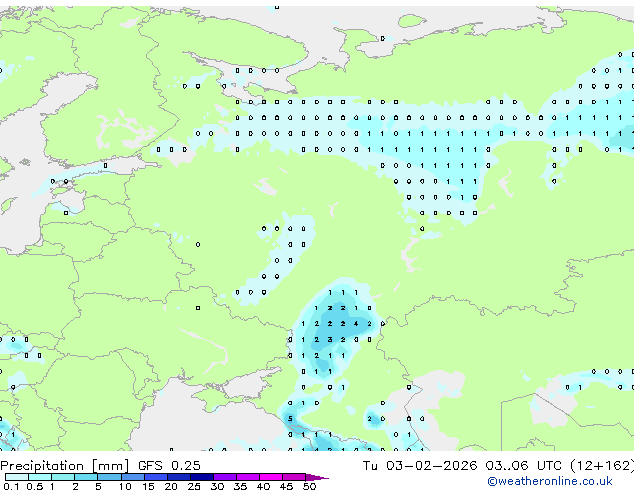Screen dimensions: 634x490
Task: Click the legend tick label '10'
Action: (125, 486)
